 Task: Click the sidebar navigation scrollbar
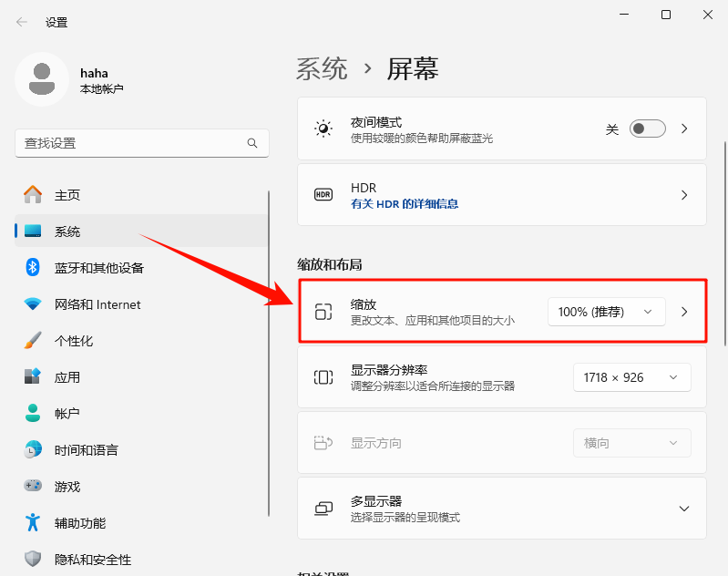[x=269, y=353]
